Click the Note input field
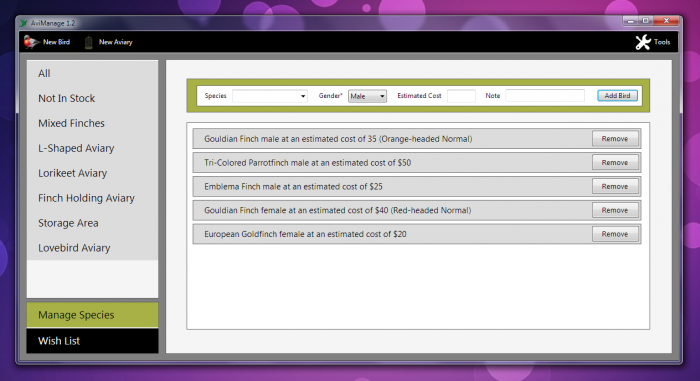The width and height of the screenshot is (700, 381). tap(545, 96)
